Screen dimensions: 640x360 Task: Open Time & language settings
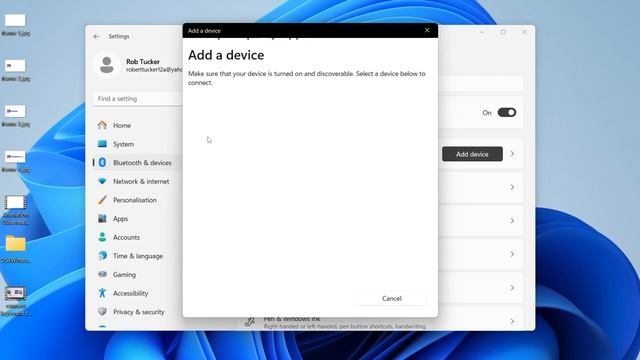pos(138,256)
